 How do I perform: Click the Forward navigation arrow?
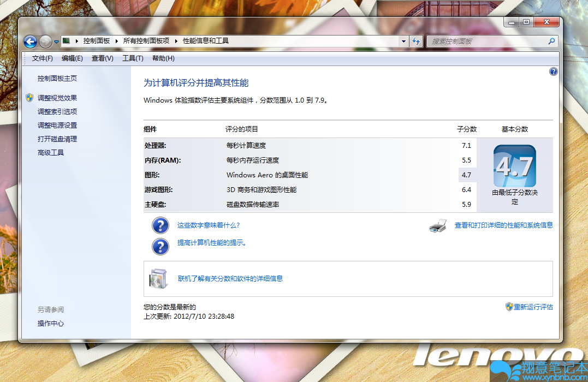[45, 41]
